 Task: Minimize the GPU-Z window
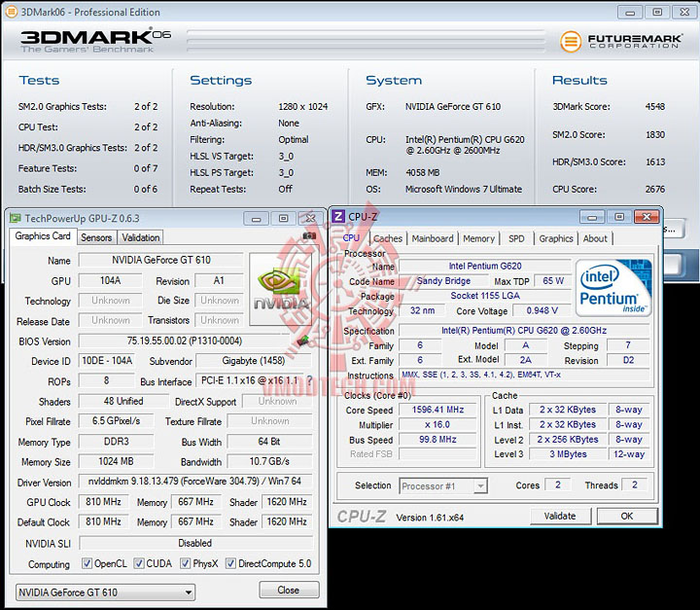pos(257,219)
